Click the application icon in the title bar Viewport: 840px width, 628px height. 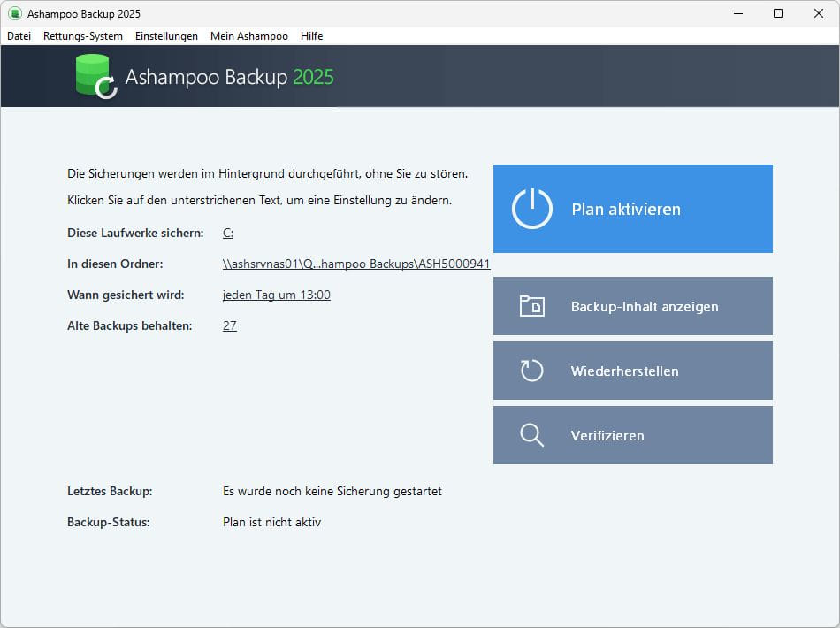tap(12, 13)
